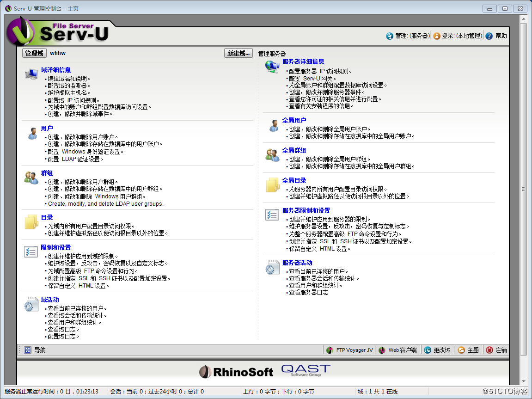
Task: Open the 全局用户 link
Action: [x=294, y=120]
